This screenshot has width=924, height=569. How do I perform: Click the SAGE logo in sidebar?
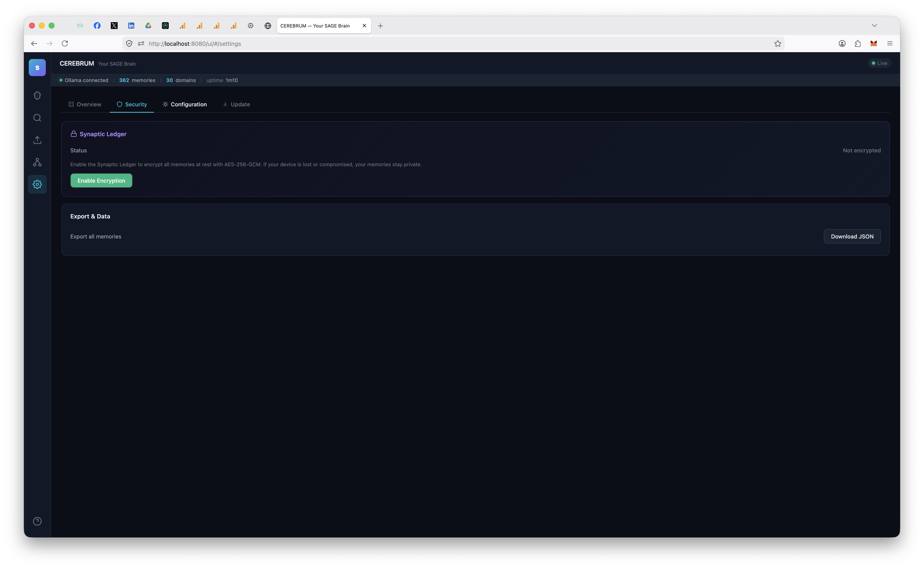click(37, 68)
